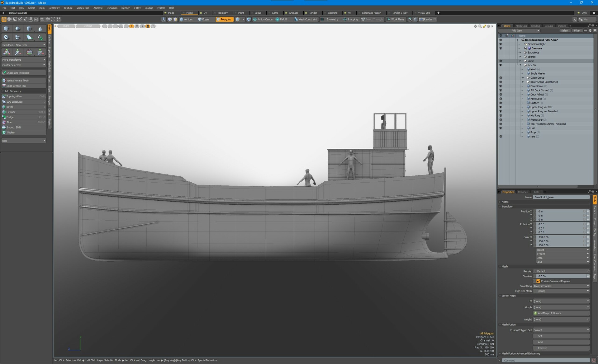Viewport: 598px width, 364px height.
Task: Select the Edge Crease Tool
Action: coord(16,86)
